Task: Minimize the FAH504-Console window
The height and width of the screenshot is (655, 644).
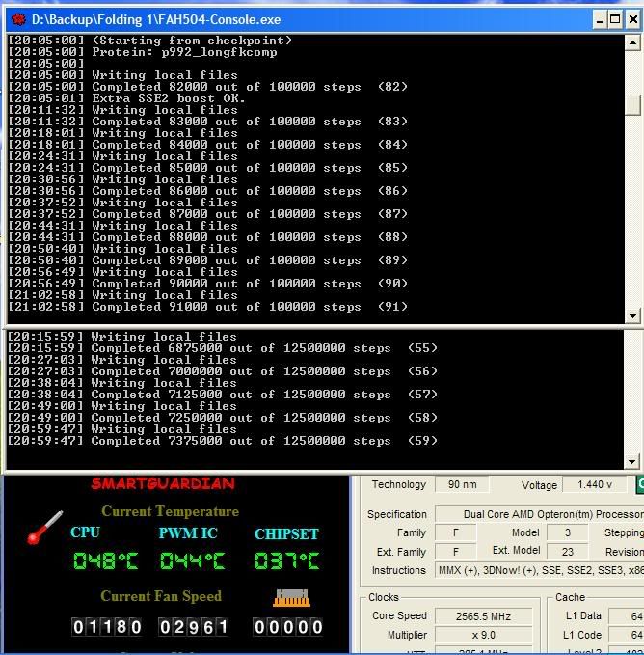Action: (600, 19)
